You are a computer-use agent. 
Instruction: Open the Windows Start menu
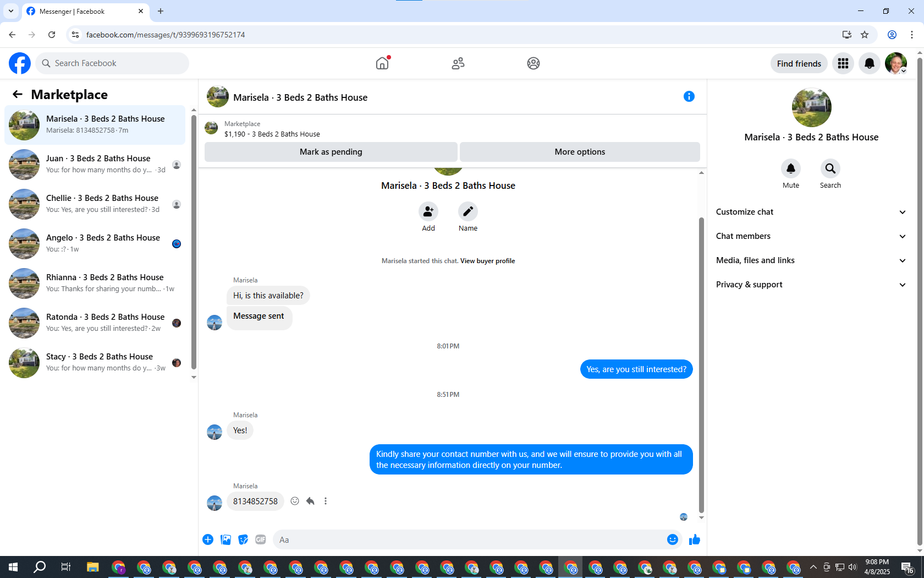tap(13, 567)
